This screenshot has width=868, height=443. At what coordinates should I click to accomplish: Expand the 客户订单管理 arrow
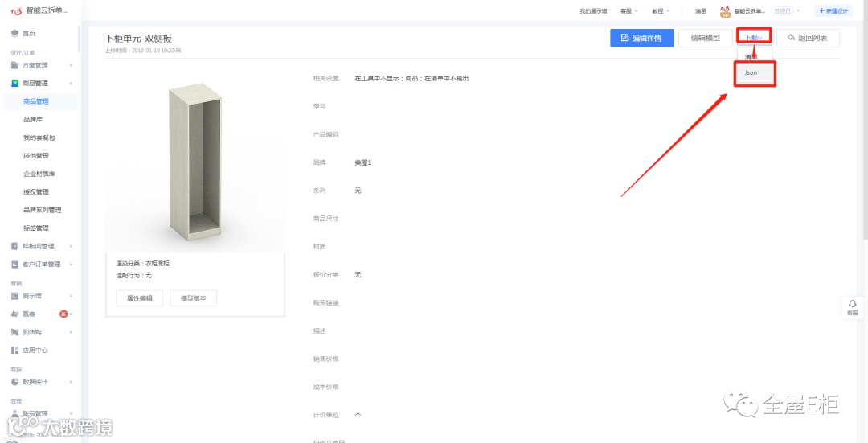coord(71,265)
